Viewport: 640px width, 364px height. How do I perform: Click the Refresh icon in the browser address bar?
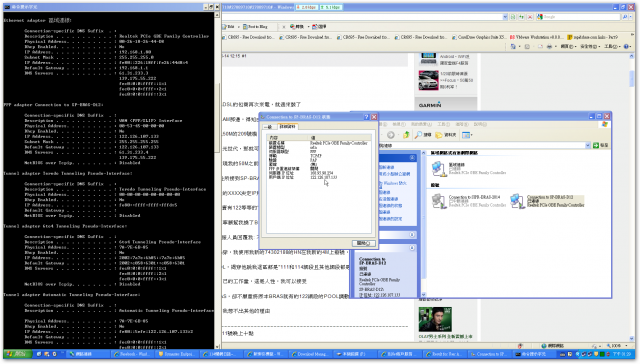[522, 17]
